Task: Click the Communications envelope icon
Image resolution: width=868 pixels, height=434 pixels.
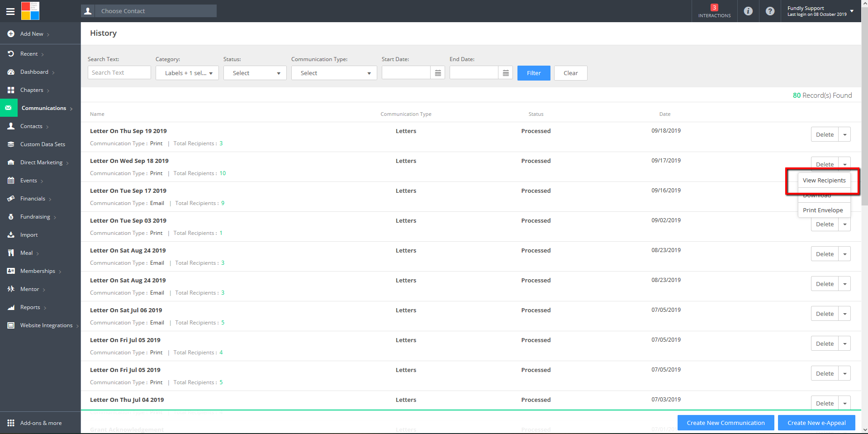Action: click(9, 108)
